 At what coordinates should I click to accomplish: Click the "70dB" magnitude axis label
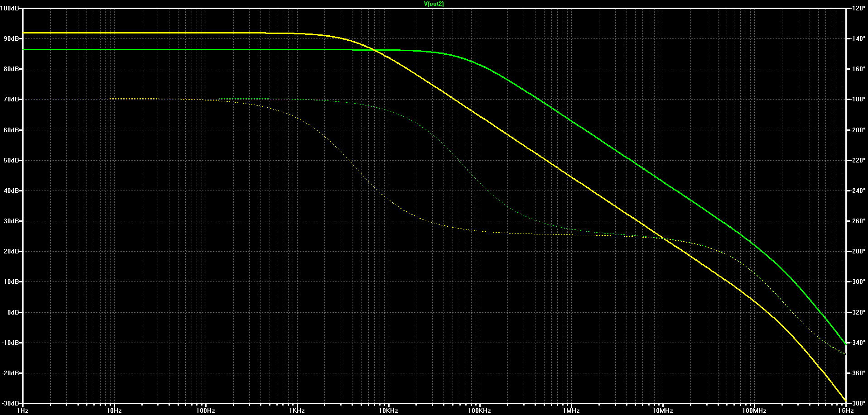(11, 99)
